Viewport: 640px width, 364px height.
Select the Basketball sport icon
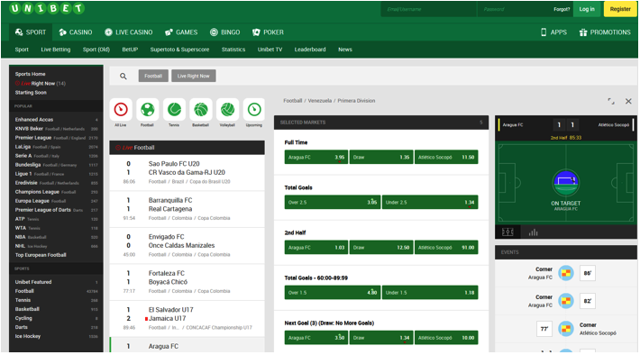tap(201, 110)
